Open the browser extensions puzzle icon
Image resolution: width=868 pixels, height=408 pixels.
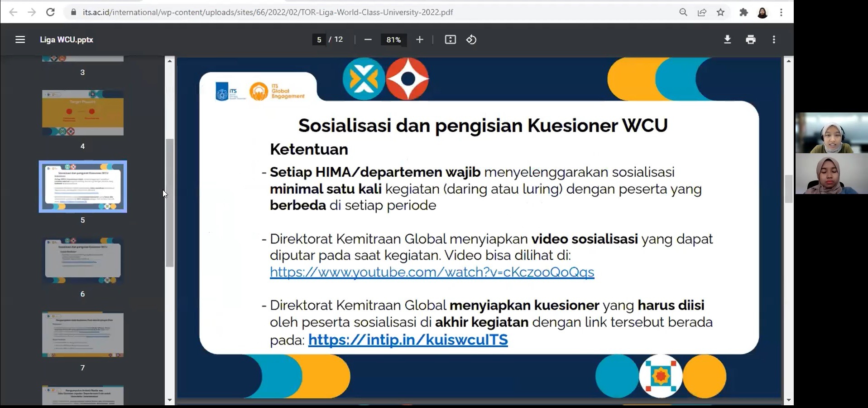click(743, 12)
